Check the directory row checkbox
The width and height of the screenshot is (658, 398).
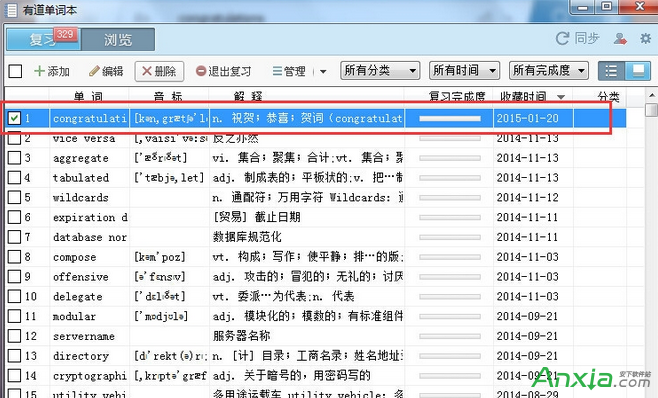coord(14,356)
